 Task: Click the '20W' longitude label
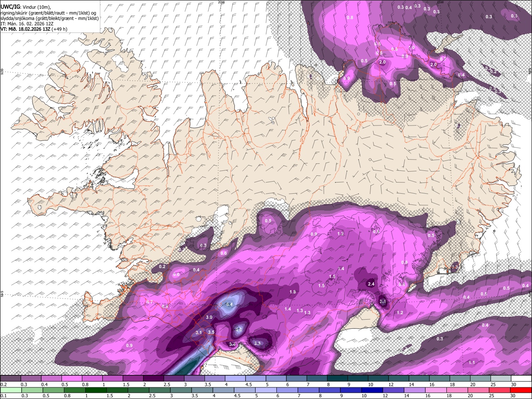pos(222,2)
